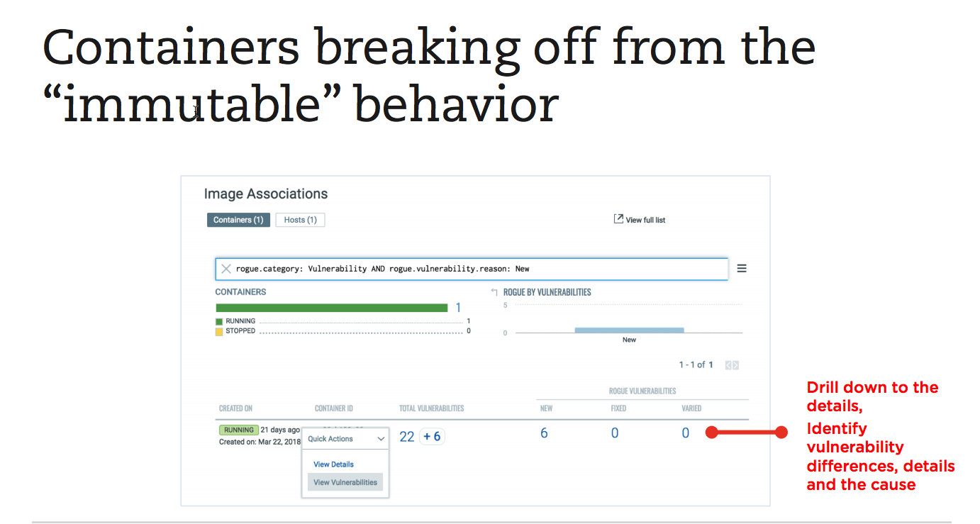The height and width of the screenshot is (524, 980).
Task: Click the 22 total vulnerabilities count
Action: click(x=406, y=436)
